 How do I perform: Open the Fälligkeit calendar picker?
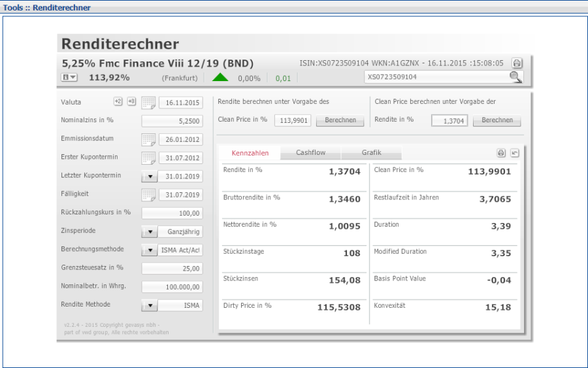pos(149,195)
